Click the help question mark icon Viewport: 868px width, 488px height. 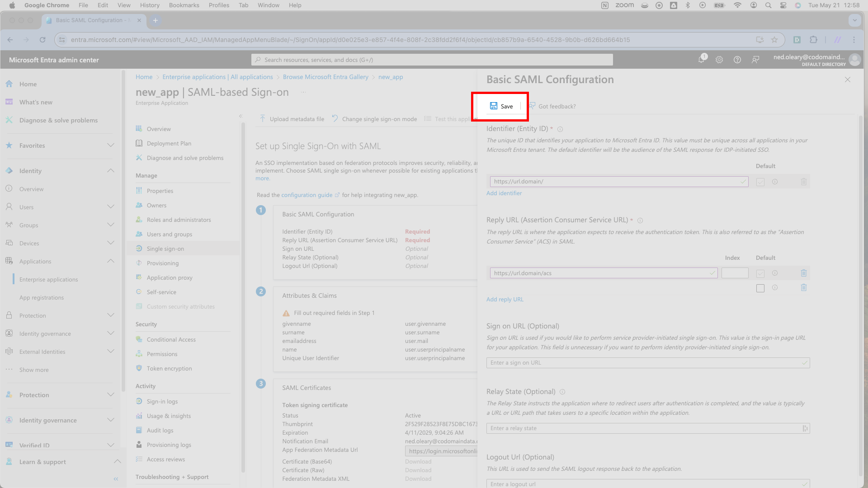737,60
